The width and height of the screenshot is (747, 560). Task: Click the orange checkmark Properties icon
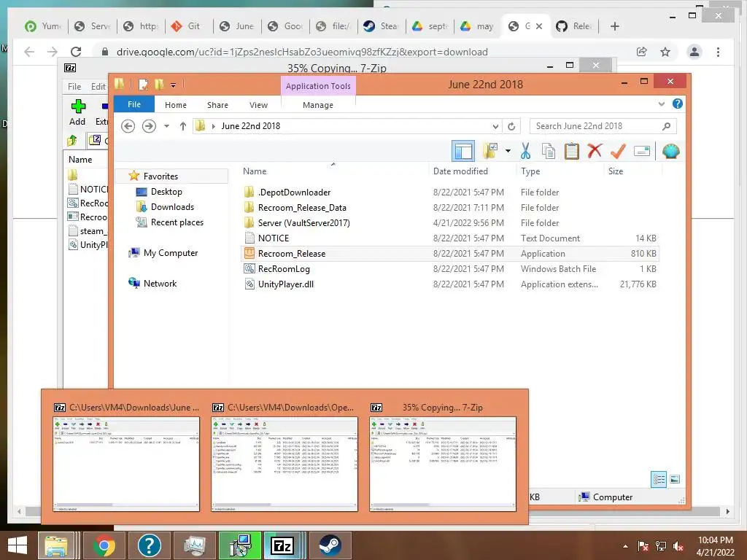[618, 152]
